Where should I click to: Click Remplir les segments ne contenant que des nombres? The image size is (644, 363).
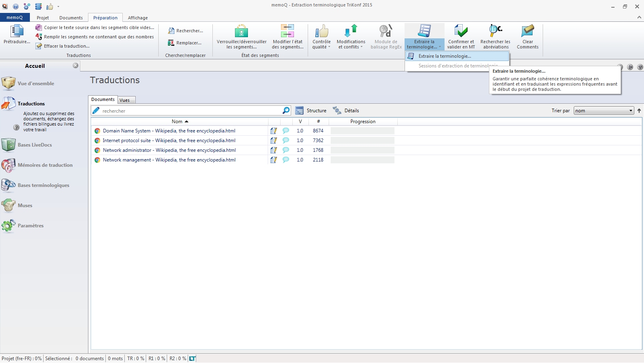(94, 37)
